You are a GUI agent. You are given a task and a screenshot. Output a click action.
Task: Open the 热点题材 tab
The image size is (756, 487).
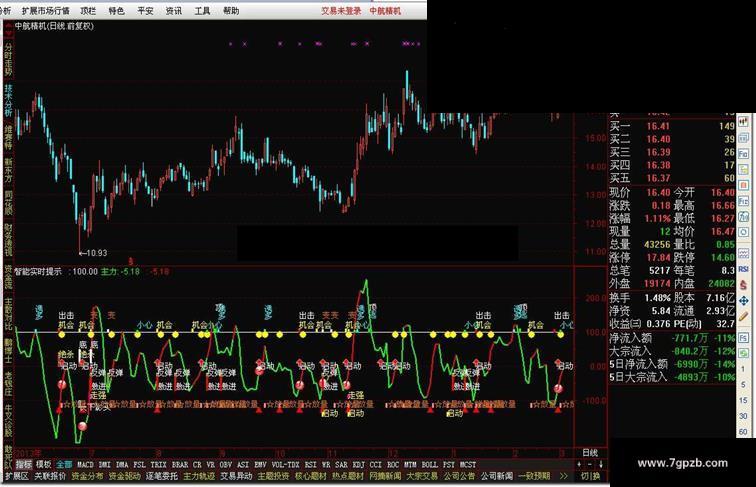[x=348, y=476]
